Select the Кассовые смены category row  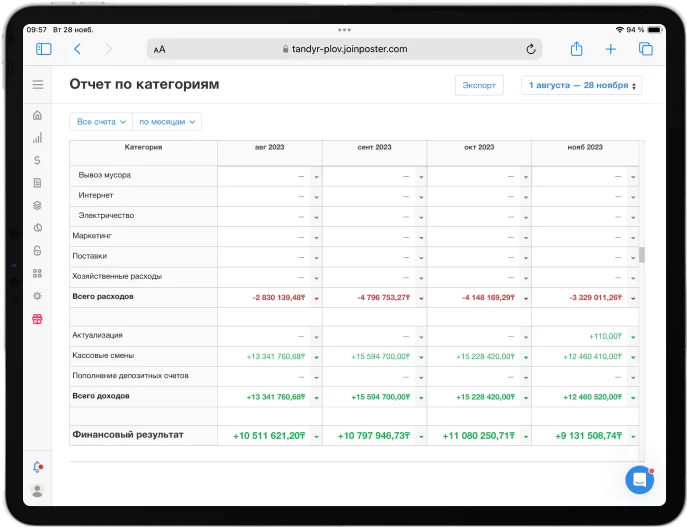pos(103,356)
